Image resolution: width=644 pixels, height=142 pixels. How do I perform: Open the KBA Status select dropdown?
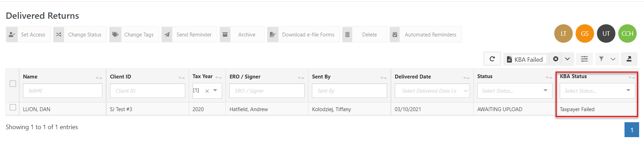[597, 91]
